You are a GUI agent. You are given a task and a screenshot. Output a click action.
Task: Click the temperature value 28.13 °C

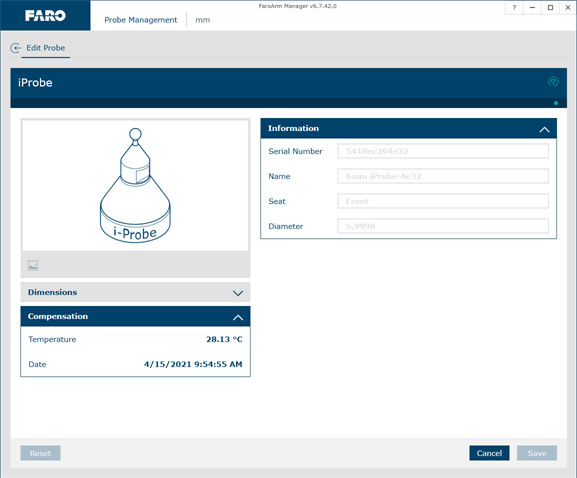click(x=224, y=339)
